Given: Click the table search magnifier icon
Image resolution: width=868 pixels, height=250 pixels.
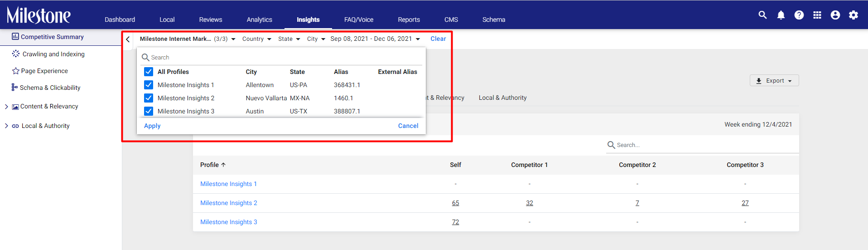Looking at the screenshot, I should [611, 145].
